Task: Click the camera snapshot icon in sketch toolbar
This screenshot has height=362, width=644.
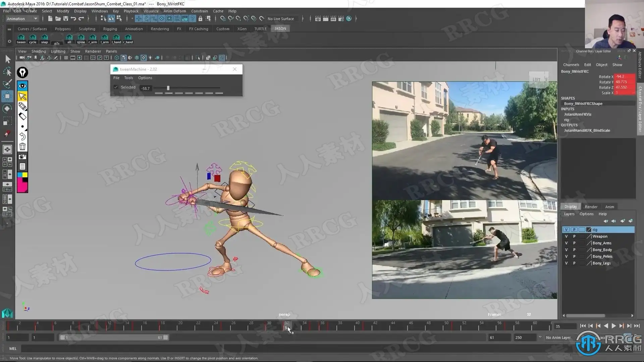Action: click(22, 157)
